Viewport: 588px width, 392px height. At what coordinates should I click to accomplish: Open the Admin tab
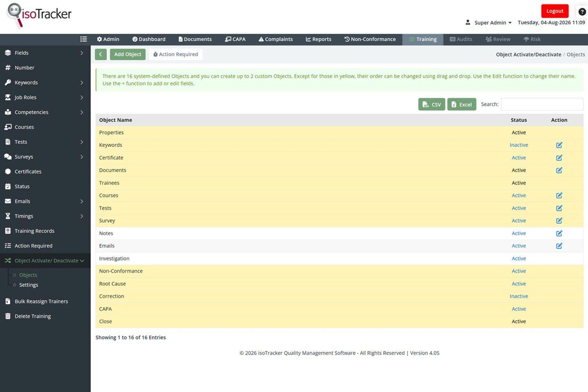click(x=108, y=39)
